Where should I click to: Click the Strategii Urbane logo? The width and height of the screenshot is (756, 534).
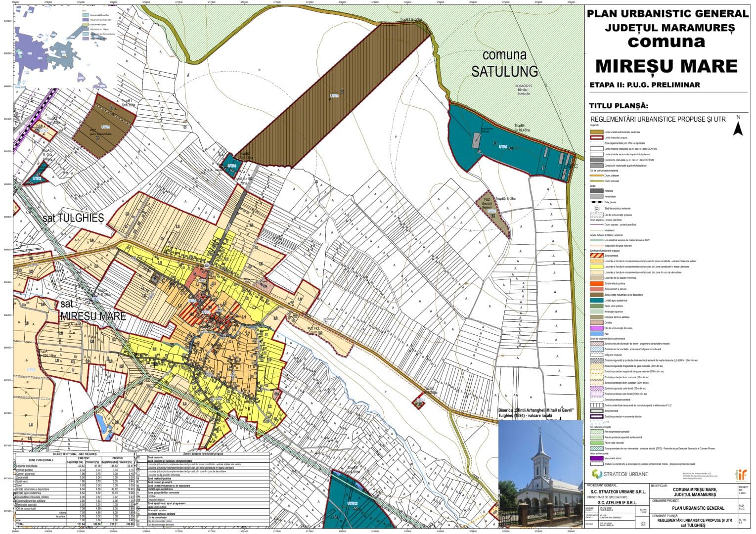[620, 474]
